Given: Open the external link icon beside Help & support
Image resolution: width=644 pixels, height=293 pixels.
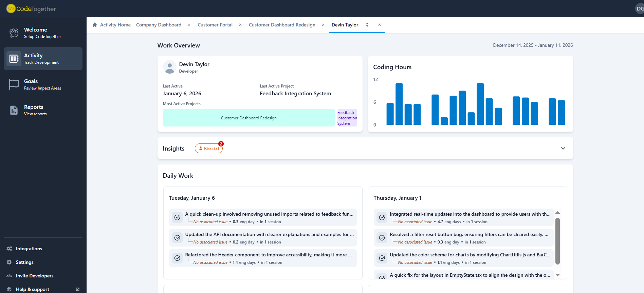Looking at the screenshot, I should pyautogui.click(x=78, y=289).
